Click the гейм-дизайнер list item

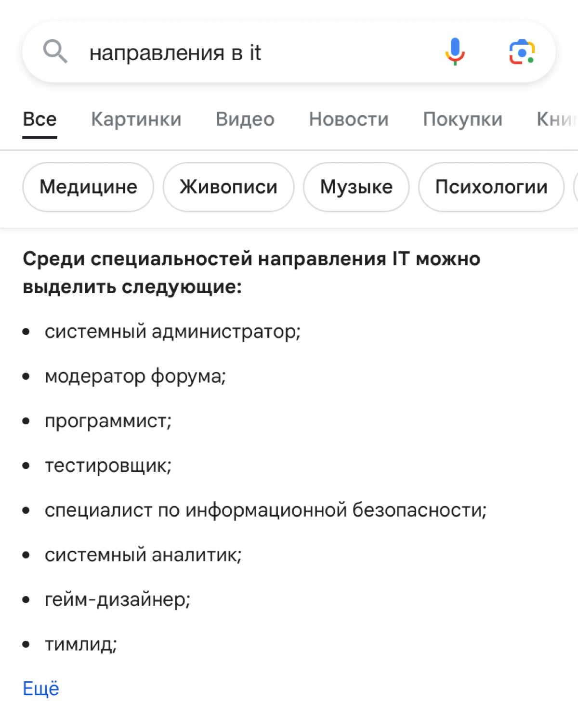[x=118, y=600]
